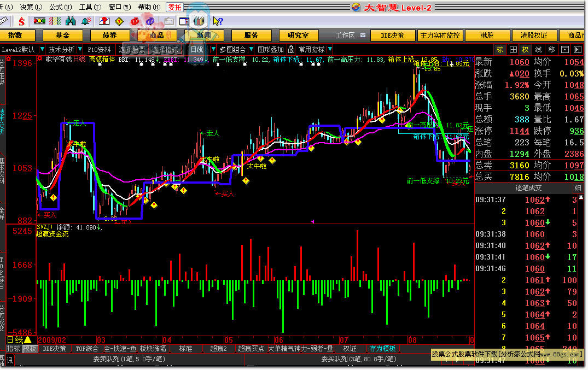Click the lock icon beside 图形叠加
Image resolution: width=588 pixels, height=370 pixels.
pyautogui.click(x=291, y=50)
